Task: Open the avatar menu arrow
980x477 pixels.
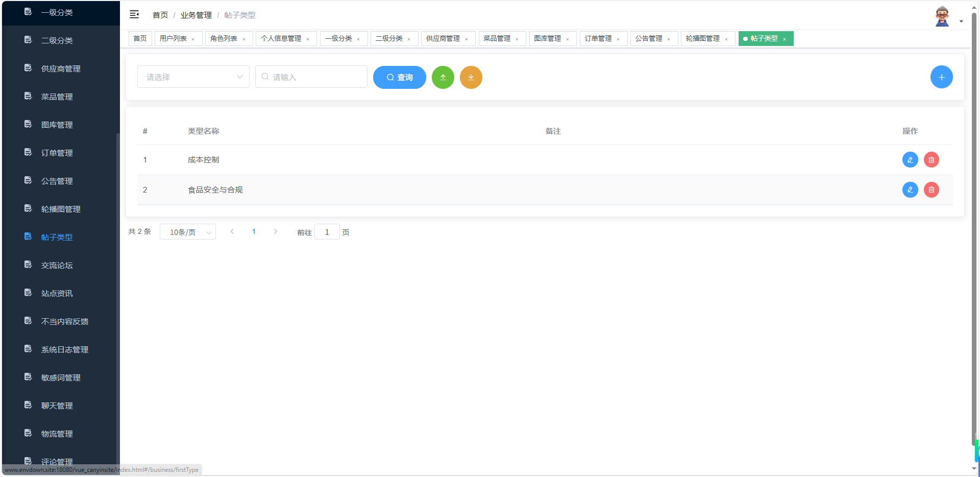Action: 962,21
